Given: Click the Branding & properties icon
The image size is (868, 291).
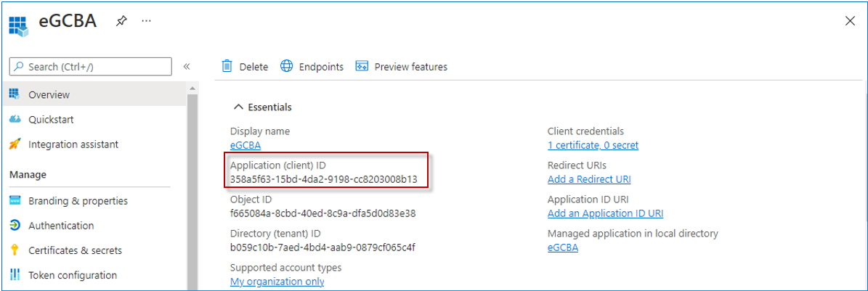Looking at the screenshot, I should (15, 200).
